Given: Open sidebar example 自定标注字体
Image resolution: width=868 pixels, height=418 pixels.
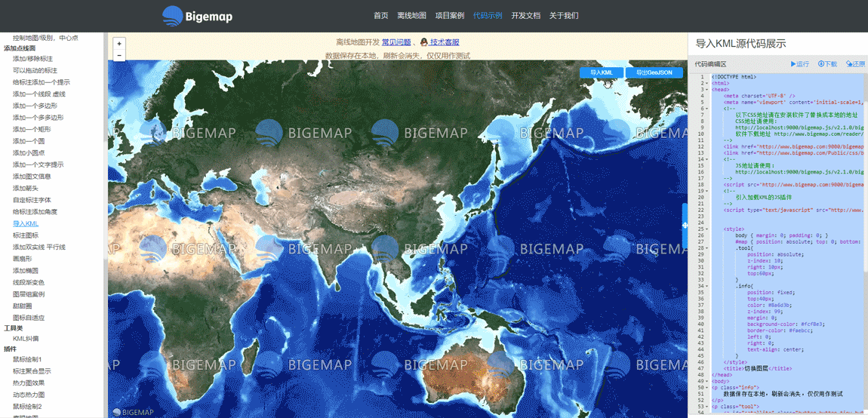Looking at the screenshot, I should [32, 200].
